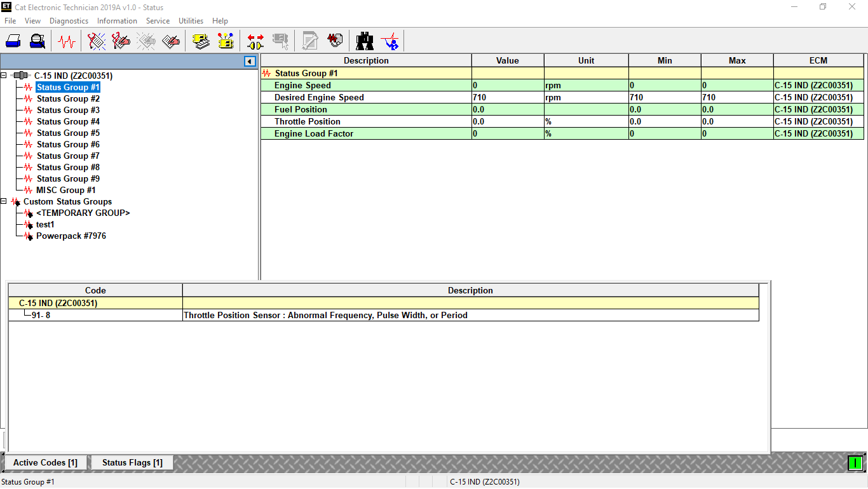The image size is (868, 489).
Task: Switch to the Active Codes [1] tab
Action: click(45, 462)
